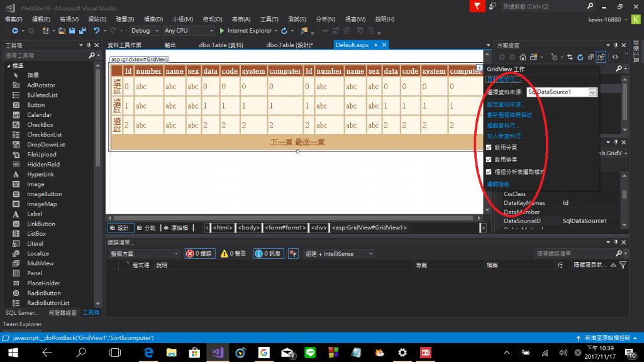Click the browser refresh icon in toolbar
The width and height of the screenshot is (644, 362).
click(284, 31)
